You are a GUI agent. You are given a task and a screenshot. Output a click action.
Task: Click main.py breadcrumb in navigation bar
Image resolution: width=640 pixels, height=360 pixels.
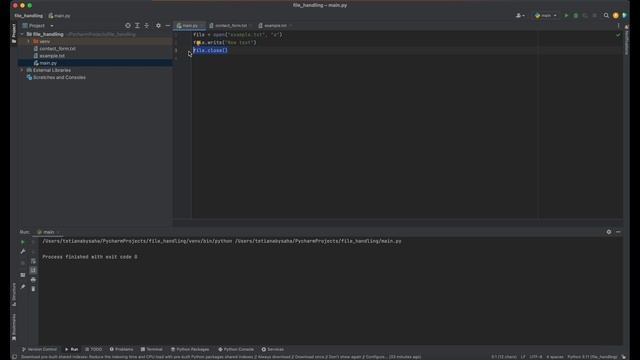click(x=60, y=16)
